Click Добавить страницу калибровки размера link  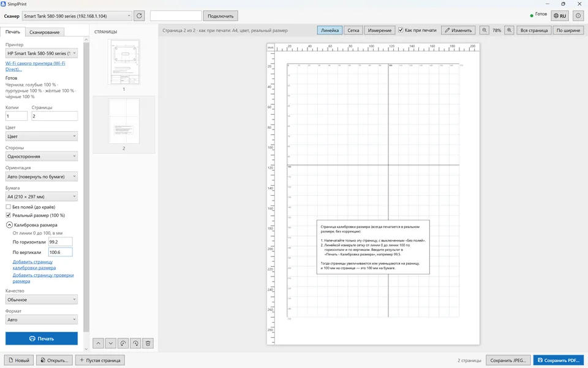point(34,265)
